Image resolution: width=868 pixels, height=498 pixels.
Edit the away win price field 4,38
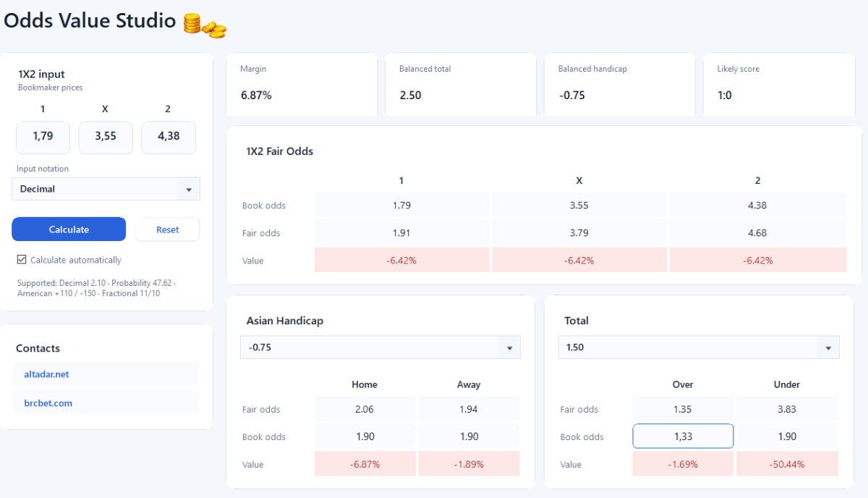point(169,137)
